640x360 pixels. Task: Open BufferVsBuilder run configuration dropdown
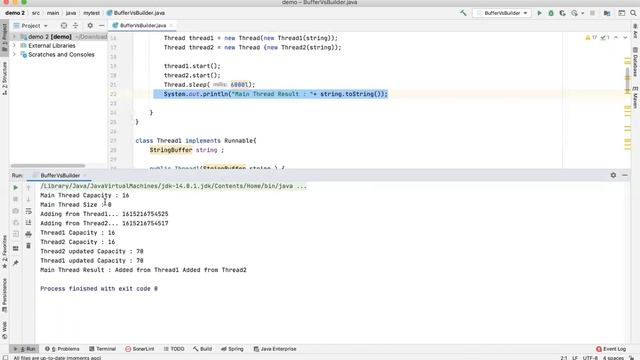tap(502, 13)
